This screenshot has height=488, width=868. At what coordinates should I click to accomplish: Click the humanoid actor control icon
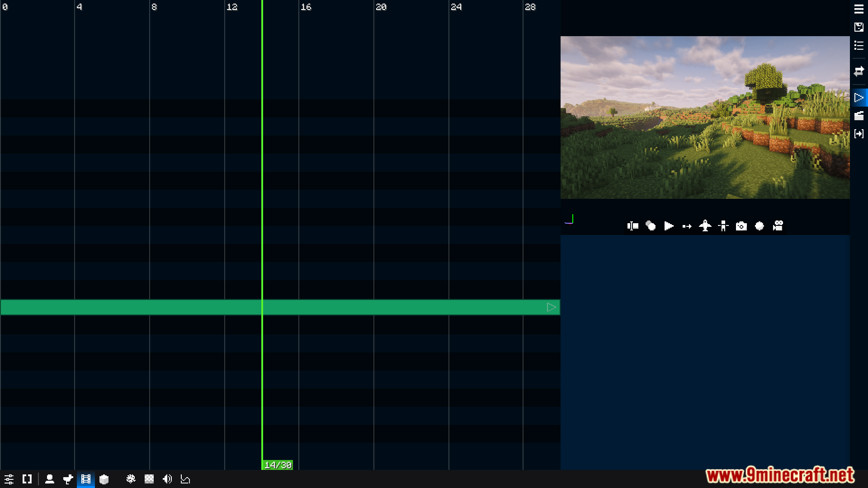click(x=723, y=226)
